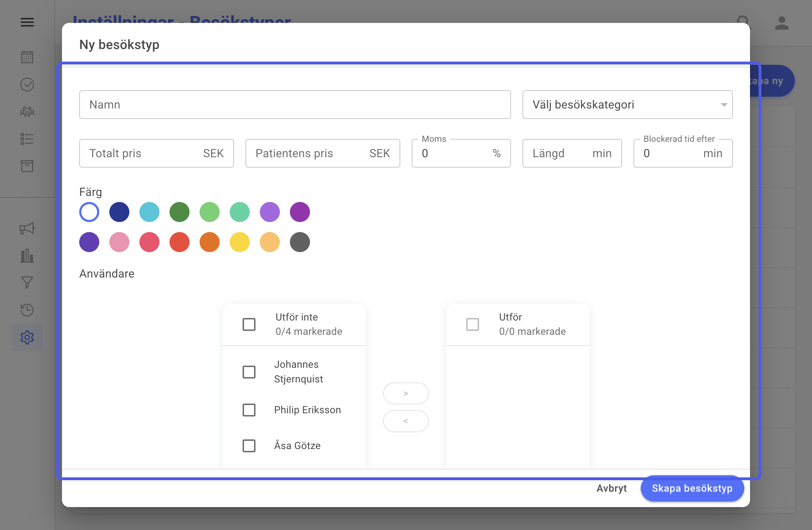Click the 'Avbryt' cancel button
Viewport: 812px width, 530px height.
point(612,488)
